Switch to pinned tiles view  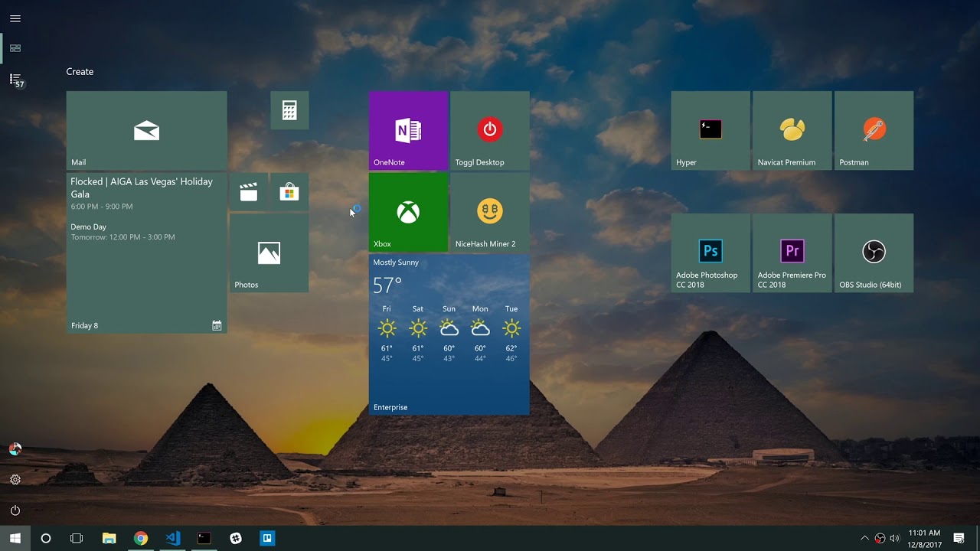pos(15,48)
